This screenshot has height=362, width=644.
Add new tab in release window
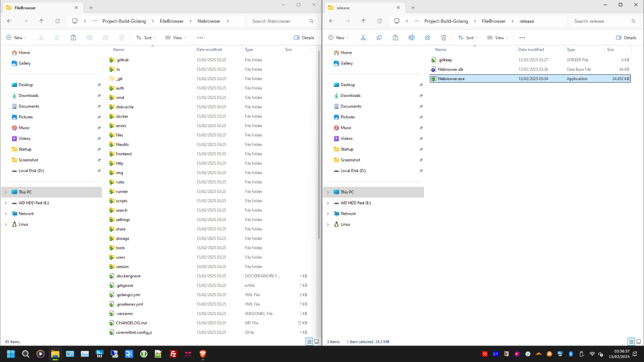pos(413,8)
